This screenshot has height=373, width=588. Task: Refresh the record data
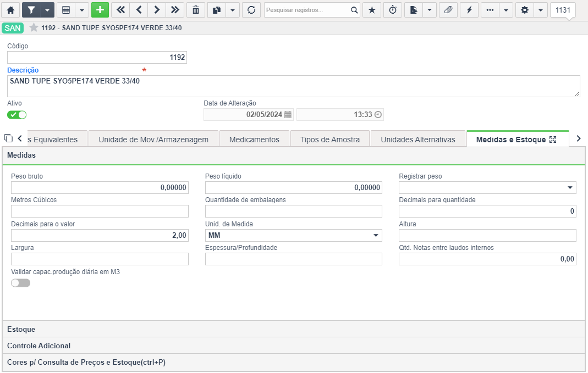[251, 10]
